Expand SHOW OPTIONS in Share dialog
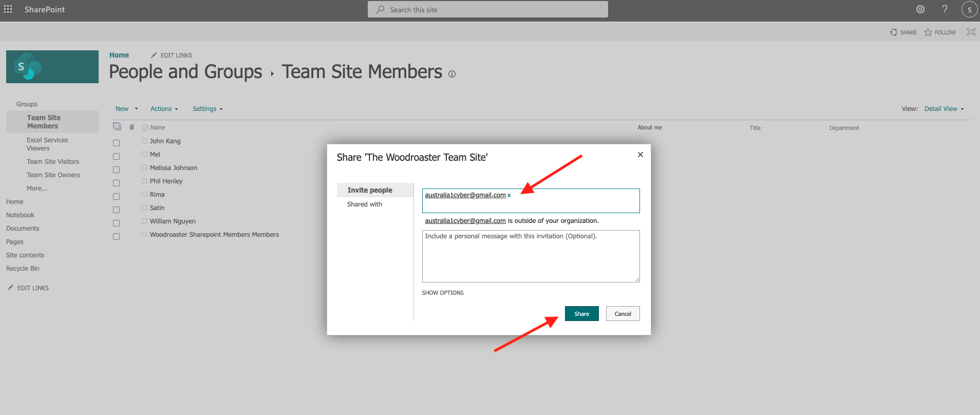This screenshot has height=415, width=980. pyautogui.click(x=443, y=293)
